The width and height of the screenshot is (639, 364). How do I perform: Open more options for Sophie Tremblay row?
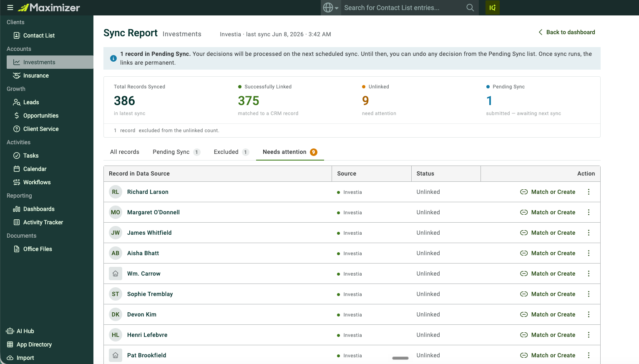pyautogui.click(x=589, y=294)
